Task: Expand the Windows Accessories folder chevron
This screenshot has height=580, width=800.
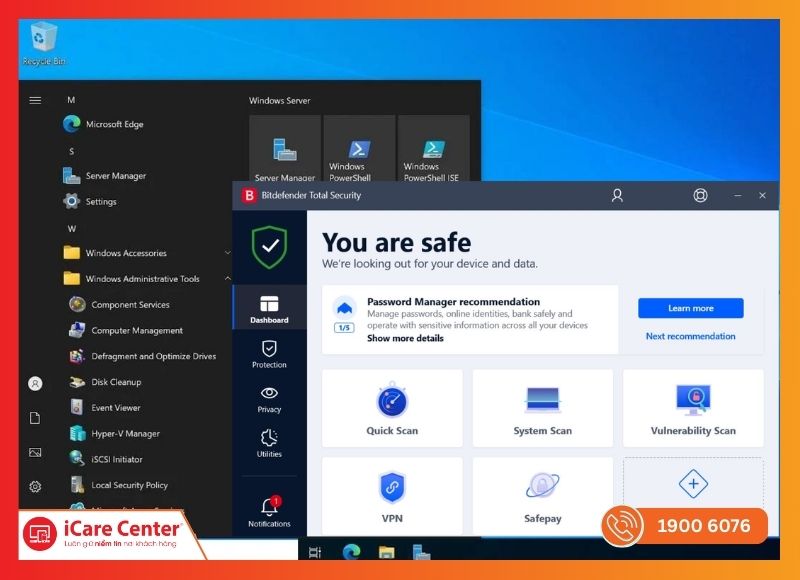Action: 227,253
